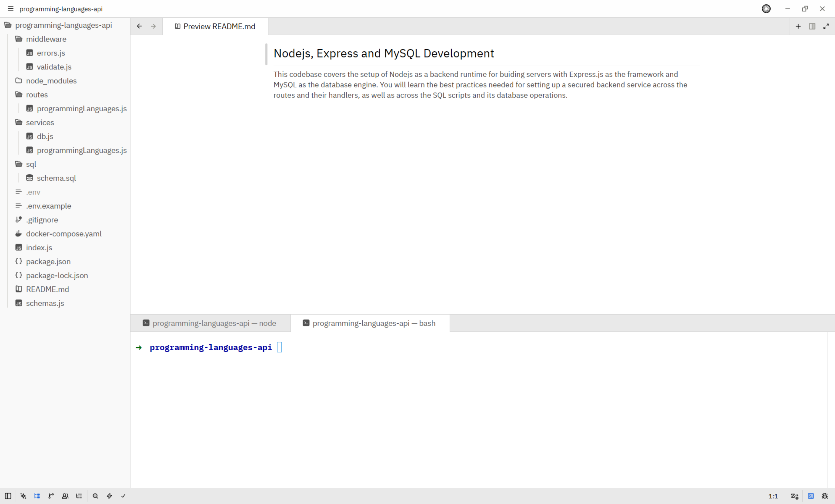The height and width of the screenshot is (504, 835).
Task: Go back in navigation history
Action: 139,26
